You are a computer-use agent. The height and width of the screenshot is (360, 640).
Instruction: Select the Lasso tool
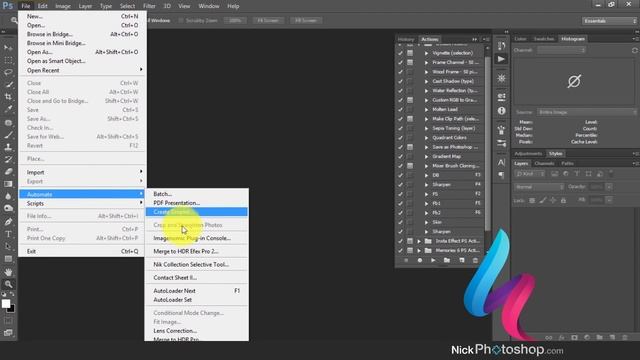(8, 72)
